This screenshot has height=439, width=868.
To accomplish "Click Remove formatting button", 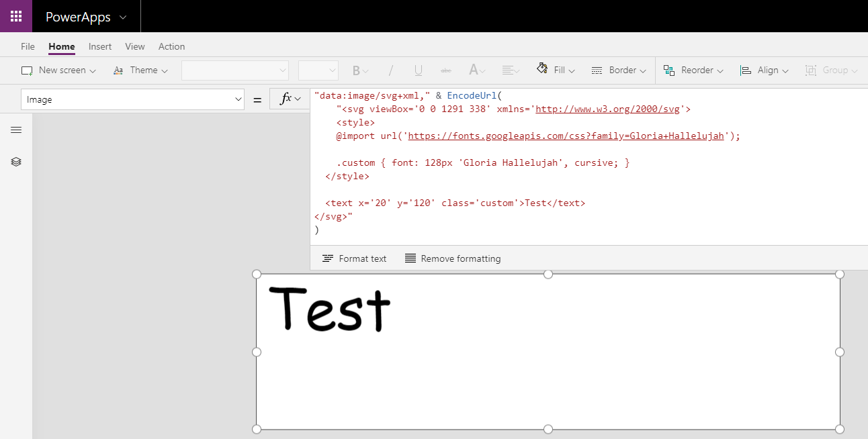I will (x=453, y=258).
